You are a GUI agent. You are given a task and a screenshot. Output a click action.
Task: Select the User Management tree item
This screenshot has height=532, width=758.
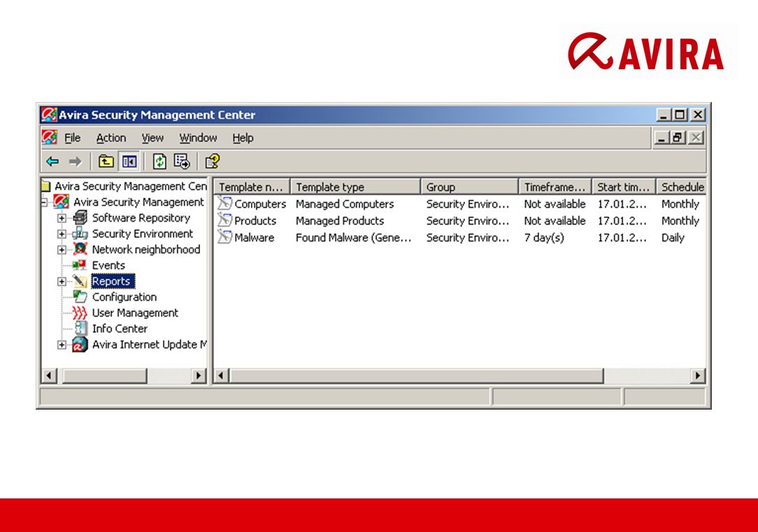(135, 313)
